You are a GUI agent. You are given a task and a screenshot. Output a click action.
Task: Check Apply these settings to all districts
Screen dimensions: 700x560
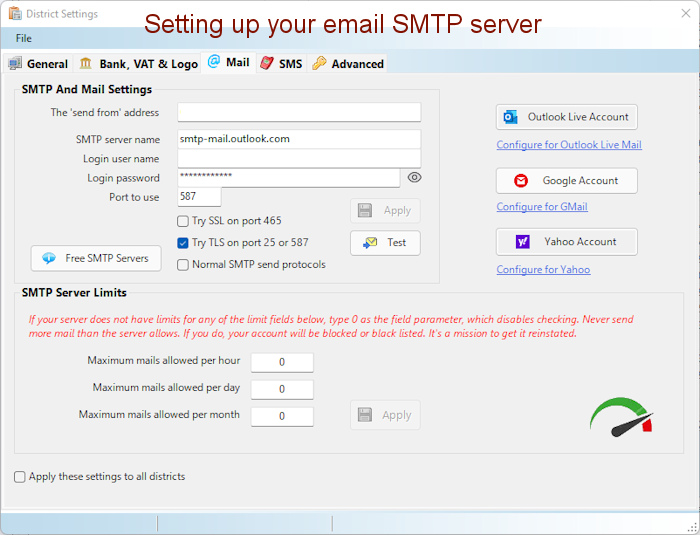tap(20, 477)
